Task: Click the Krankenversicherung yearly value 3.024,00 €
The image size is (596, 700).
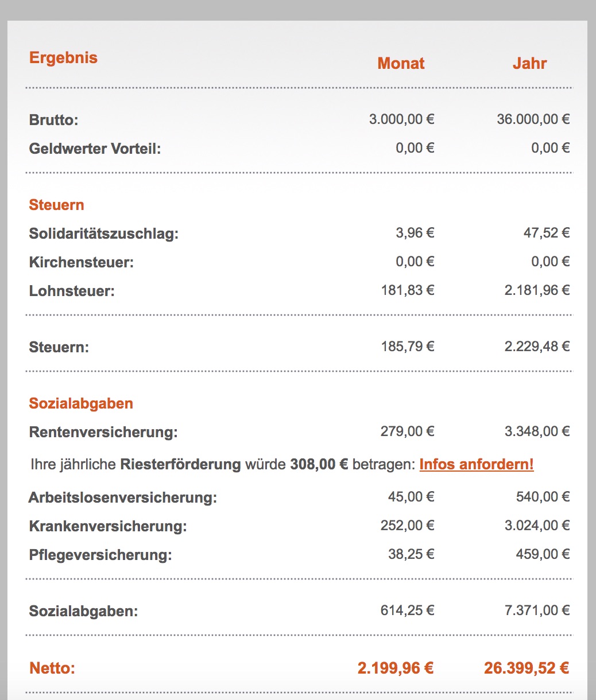Action: point(537,526)
